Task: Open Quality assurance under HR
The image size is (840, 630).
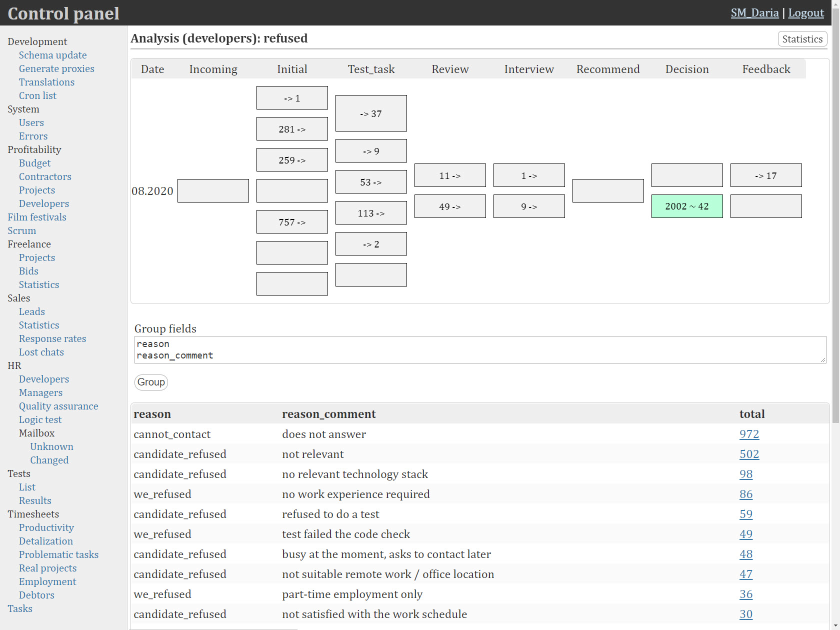Action: pyautogui.click(x=58, y=406)
